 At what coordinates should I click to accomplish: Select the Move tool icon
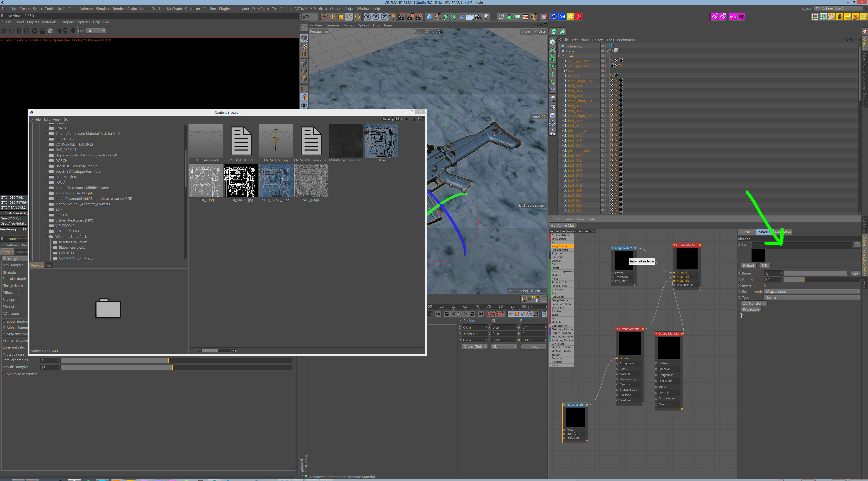pyautogui.click(x=332, y=17)
